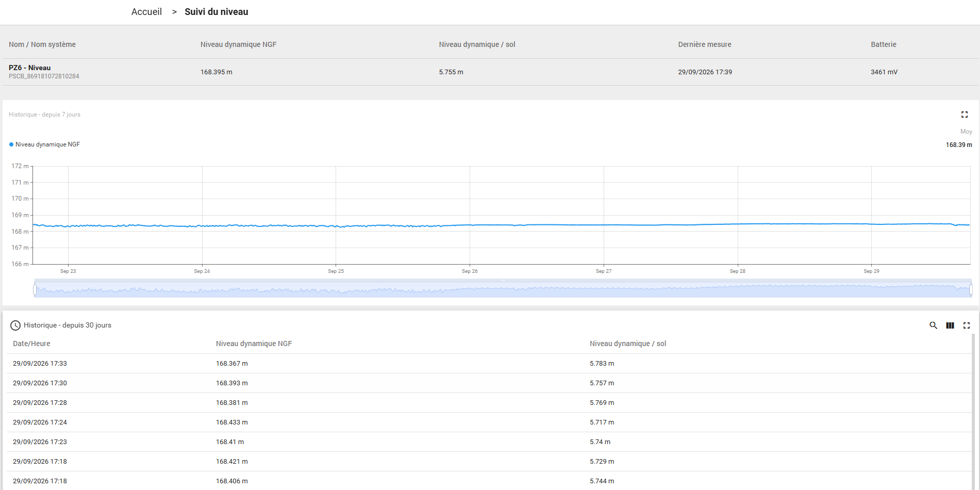Select the 29/09/2026 17:23 history row
Image resolution: width=980 pixels, height=490 pixels.
click(x=489, y=442)
